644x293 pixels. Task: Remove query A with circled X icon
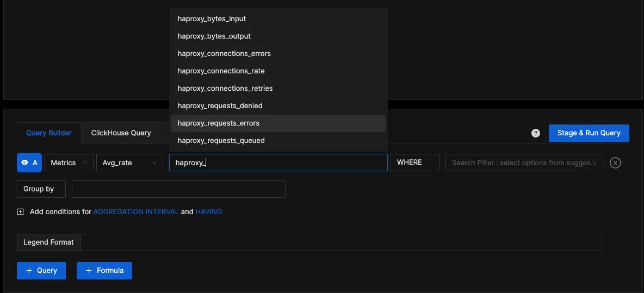click(615, 163)
